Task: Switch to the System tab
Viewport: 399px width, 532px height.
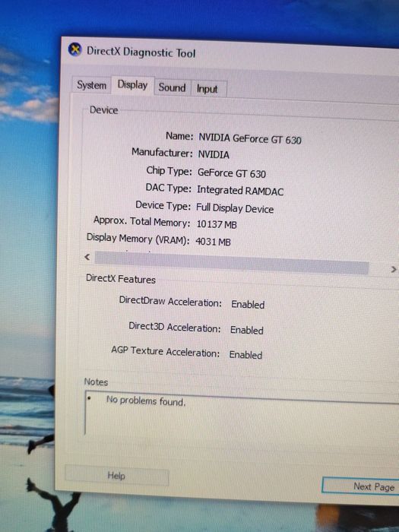Action: tap(91, 85)
